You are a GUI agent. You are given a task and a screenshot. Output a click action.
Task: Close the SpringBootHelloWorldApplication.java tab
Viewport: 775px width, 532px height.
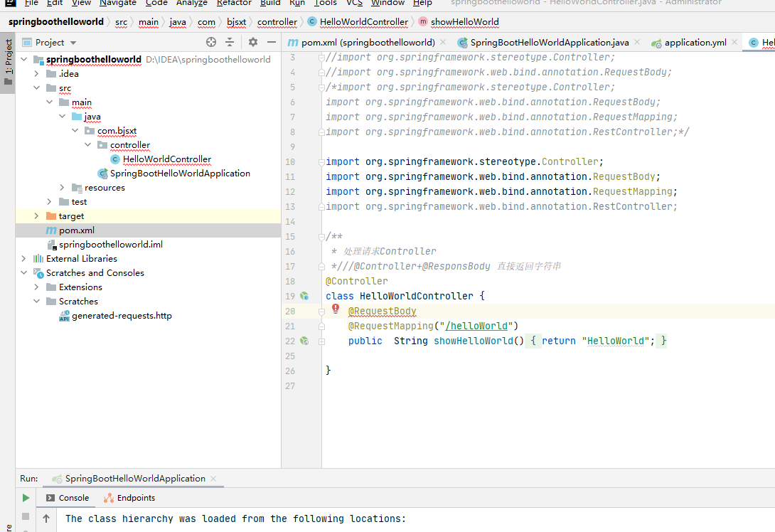coord(637,42)
